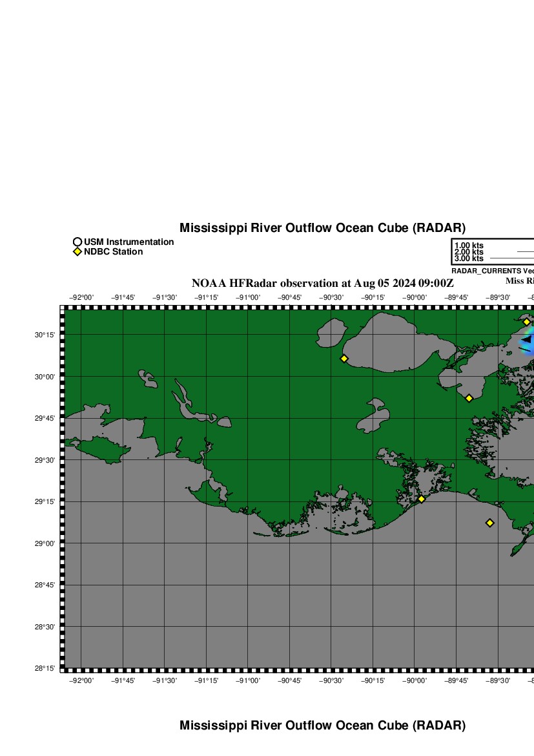This screenshot has width=534, height=756.
Task: Select northernmost NDBC diamond above the radar data
Action: 526,322
